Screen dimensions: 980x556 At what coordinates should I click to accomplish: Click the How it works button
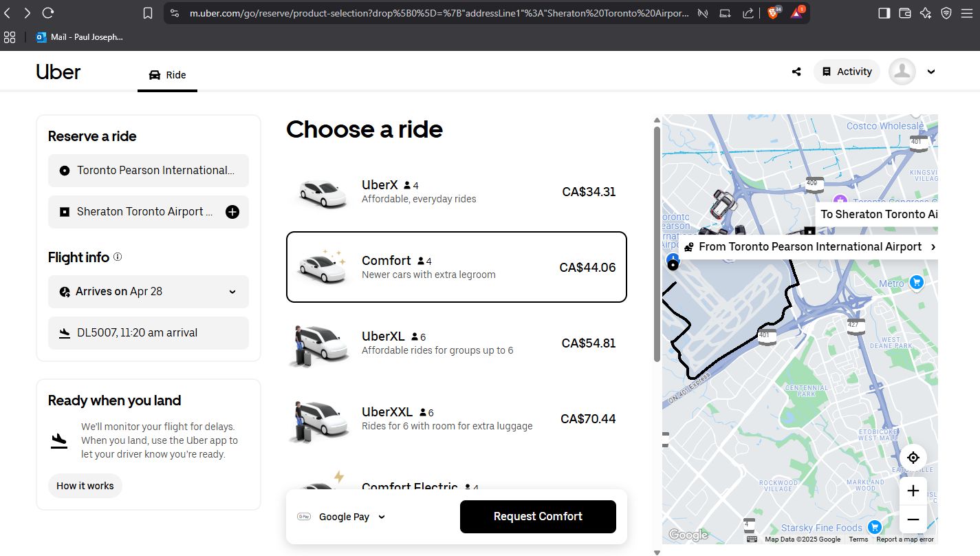(x=85, y=486)
